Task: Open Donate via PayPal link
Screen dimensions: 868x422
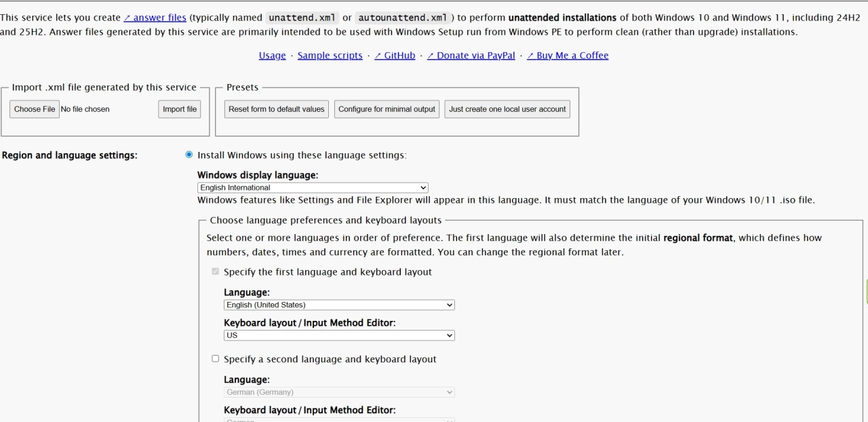Action: [471, 56]
